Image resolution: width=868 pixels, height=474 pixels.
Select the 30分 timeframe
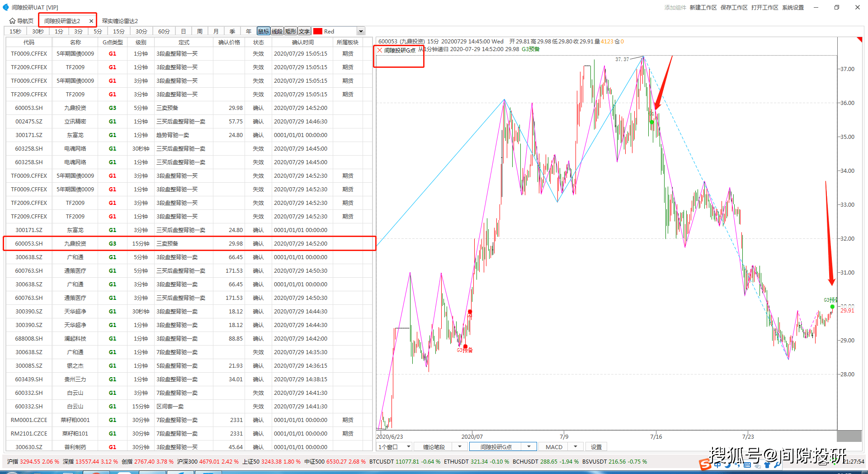pyautogui.click(x=142, y=31)
